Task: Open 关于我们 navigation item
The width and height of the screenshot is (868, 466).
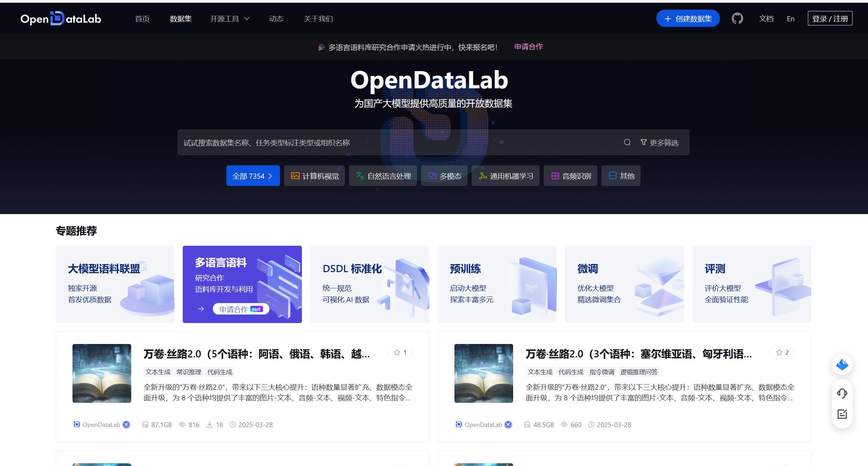Action: pyautogui.click(x=318, y=19)
